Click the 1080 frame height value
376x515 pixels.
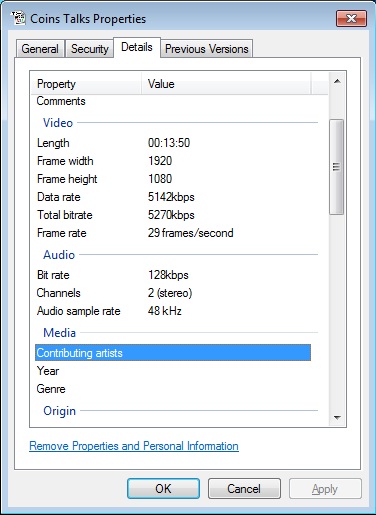tap(160, 179)
